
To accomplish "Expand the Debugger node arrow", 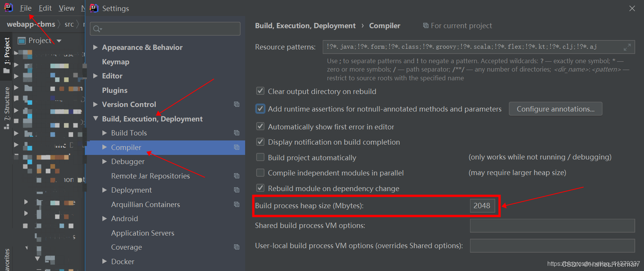I will pos(105,161).
